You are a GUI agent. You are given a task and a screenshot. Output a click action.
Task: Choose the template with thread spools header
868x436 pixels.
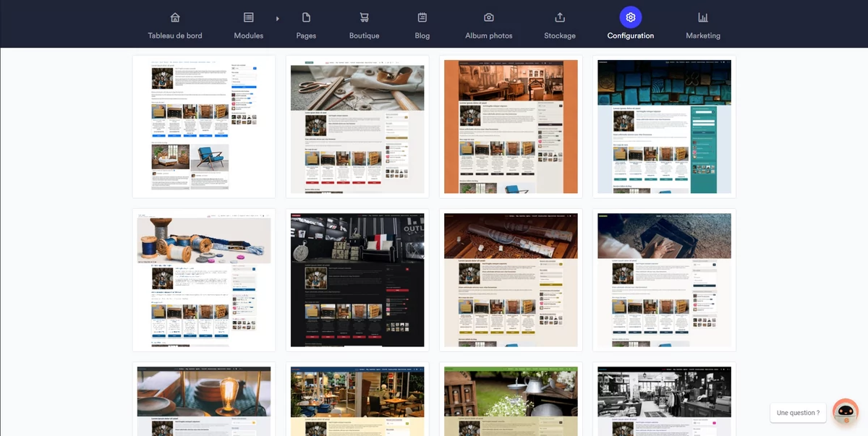(x=204, y=281)
